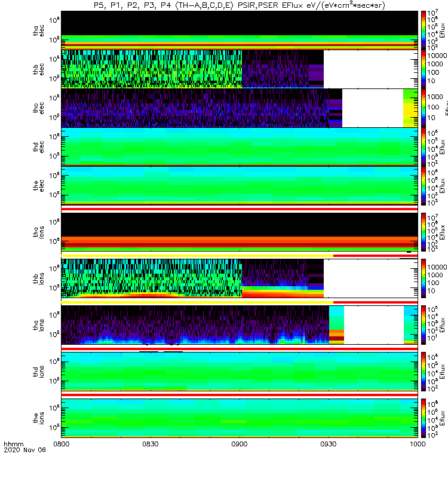Click the thb elec spectrogram's green data region

(152, 69)
